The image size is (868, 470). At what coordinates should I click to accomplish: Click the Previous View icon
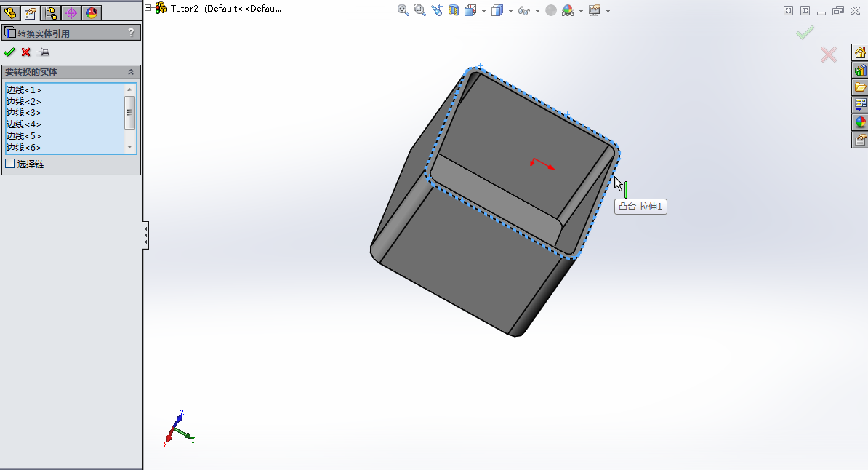click(x=437, y=10)
